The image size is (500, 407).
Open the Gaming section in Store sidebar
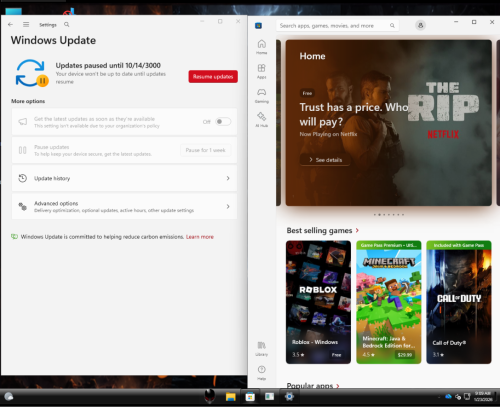point(262,95)
